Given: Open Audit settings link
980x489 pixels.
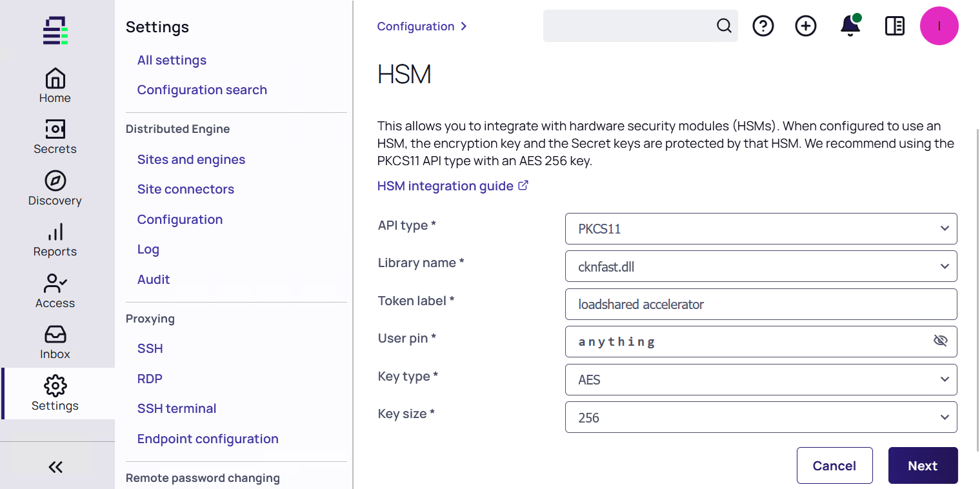Looking at the screenshot, I should (x=154, y=279).
